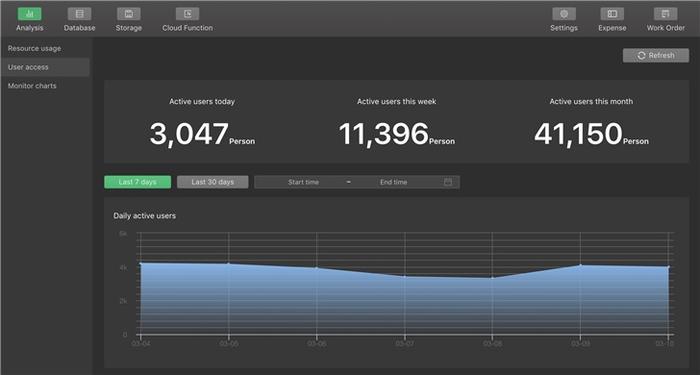The height and width of the screenshot is (375, 700).
Task: Open the Cloud Function icon
Action: [188, 14]
